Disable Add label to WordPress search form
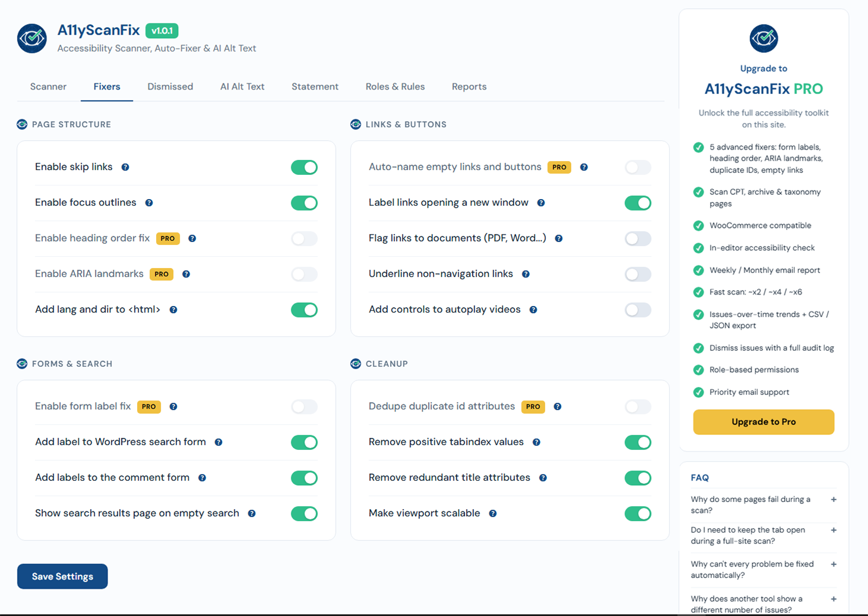The height and width of the screenshot is (616, 868). (x=304, y=442)
